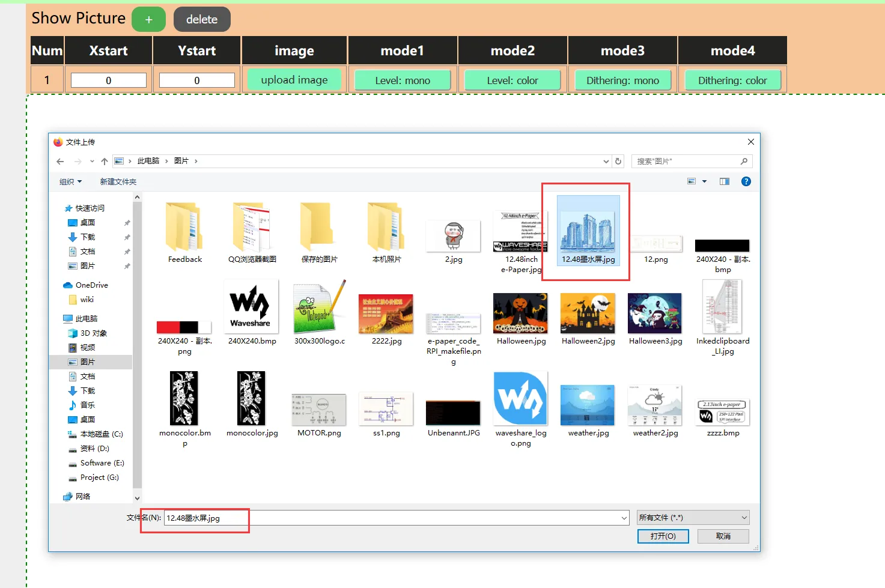Open the file type filter dropdown 所有文件
The width and height of the screenshot is (885, 588).
click(693, 518)
